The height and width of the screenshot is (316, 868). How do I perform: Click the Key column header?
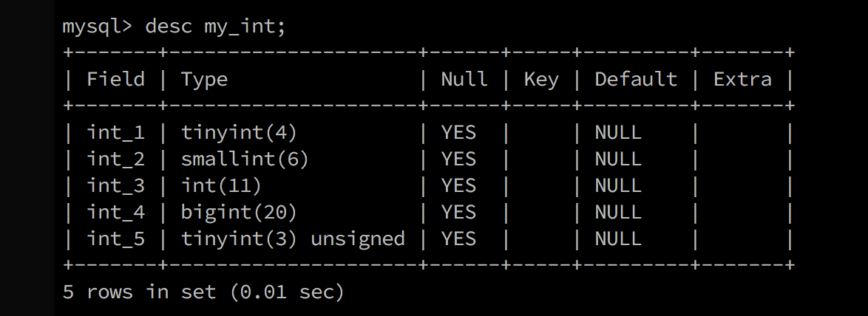tap(541, 80)
